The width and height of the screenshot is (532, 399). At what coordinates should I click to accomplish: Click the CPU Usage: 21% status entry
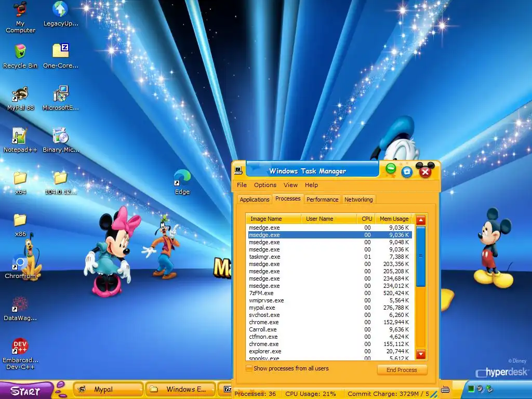click(x=311, y=394)
